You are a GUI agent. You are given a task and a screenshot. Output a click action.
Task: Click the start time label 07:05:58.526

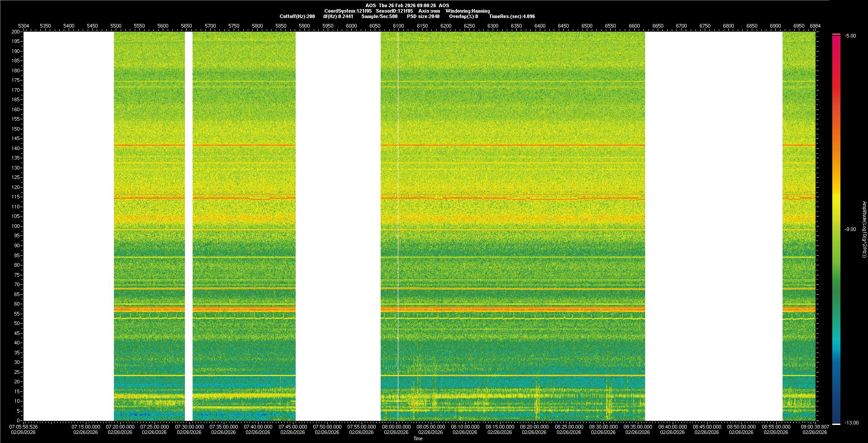(24, 426)
